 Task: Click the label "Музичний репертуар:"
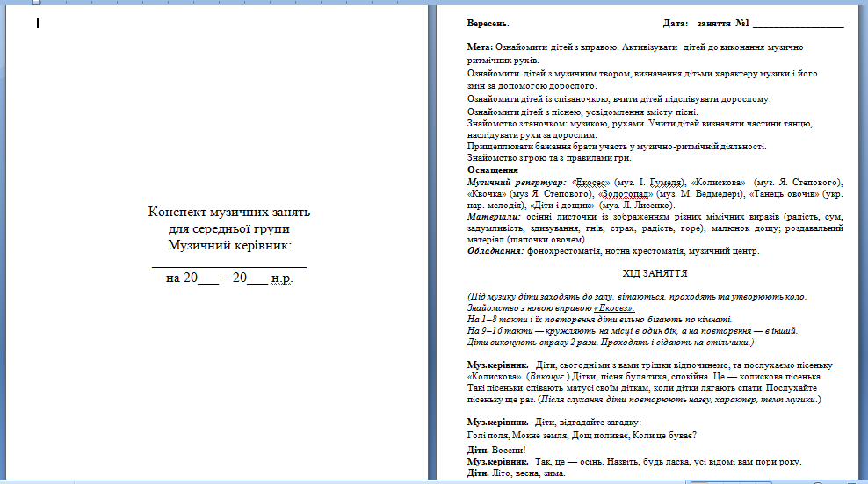tap(517, 182)
